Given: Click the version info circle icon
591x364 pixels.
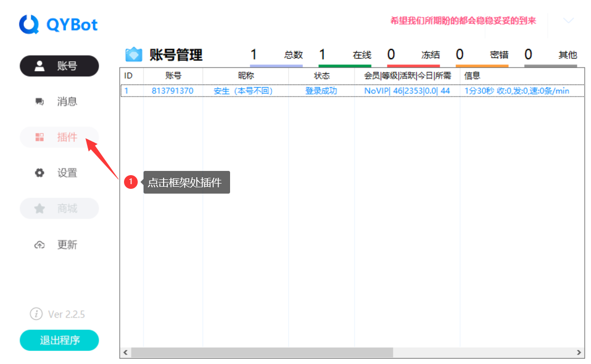Looking at the screenshot, I should [x=36, y=314].
